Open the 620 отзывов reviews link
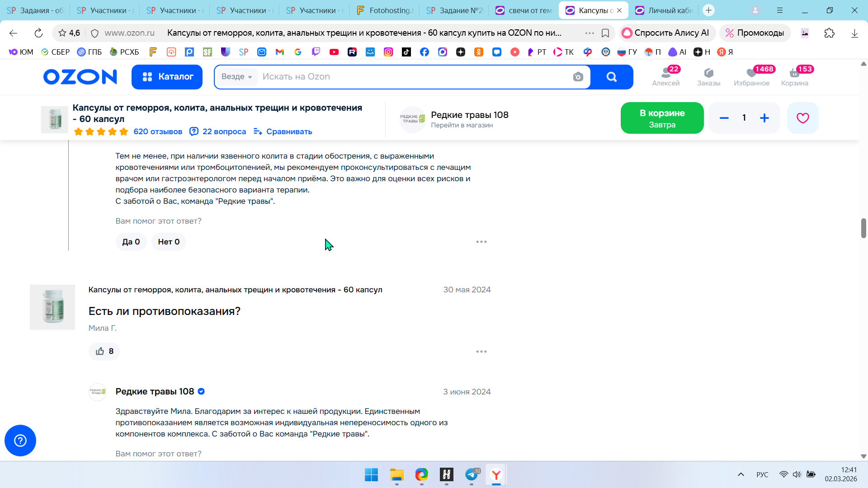This screenshot has width=868, height=488. pyautogui.click(x=158, y=131)
